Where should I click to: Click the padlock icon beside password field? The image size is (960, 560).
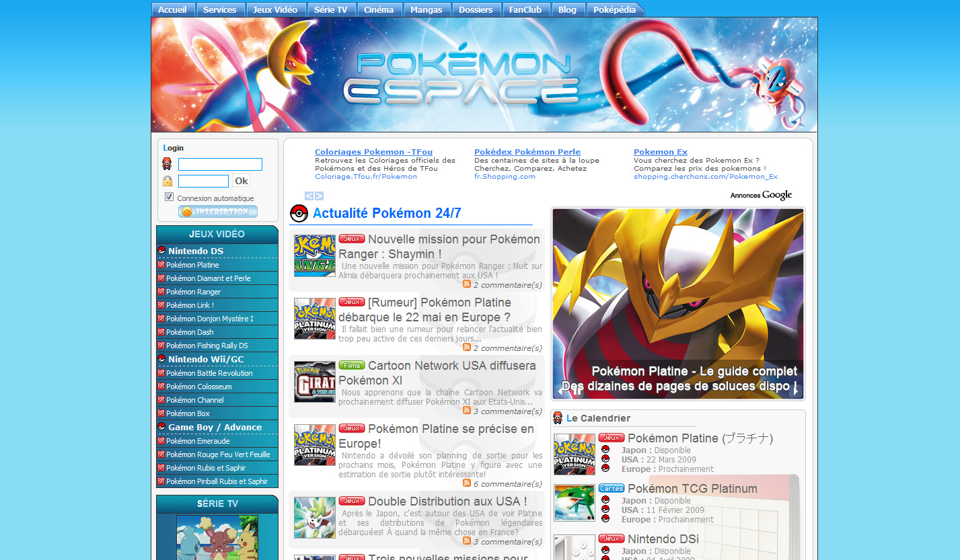click(167, 181)
